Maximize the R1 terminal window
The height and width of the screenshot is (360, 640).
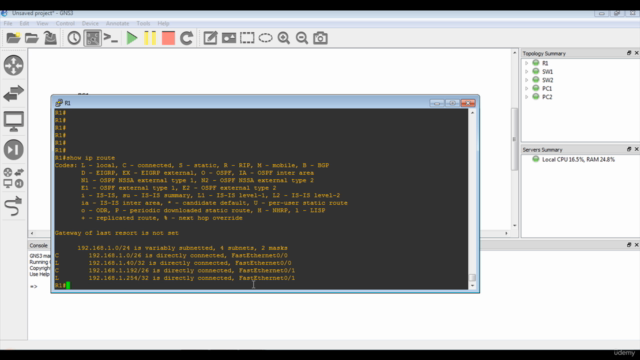pyautogui.click(x=452, y=103)
